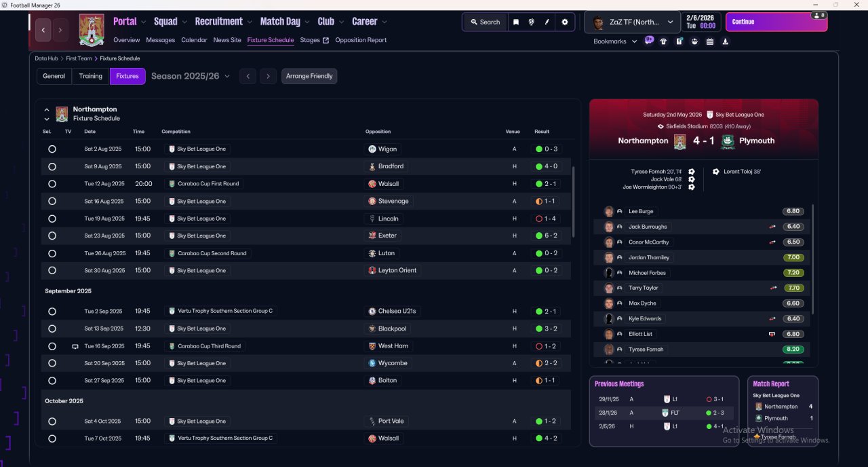Open the Overview sub-menu item
This screenshot has width=868, height=467.
127,40
